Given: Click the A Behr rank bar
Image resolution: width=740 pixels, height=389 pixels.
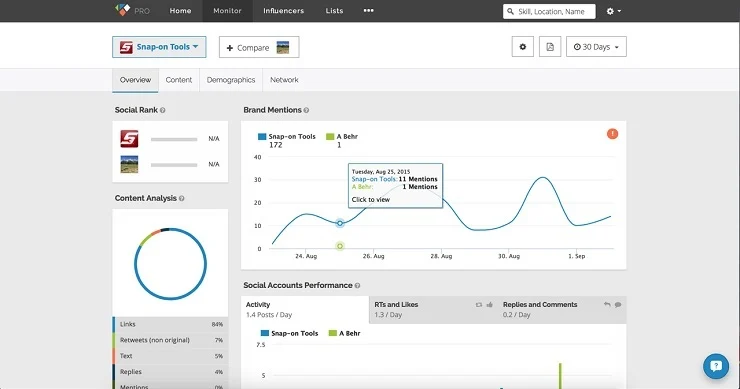Looking at the screenshot, I should (x=174, y=165).
